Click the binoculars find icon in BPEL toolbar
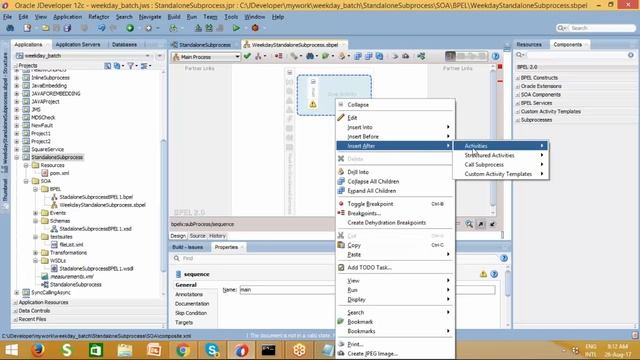 pyautogui.click(x=310, y=56)
